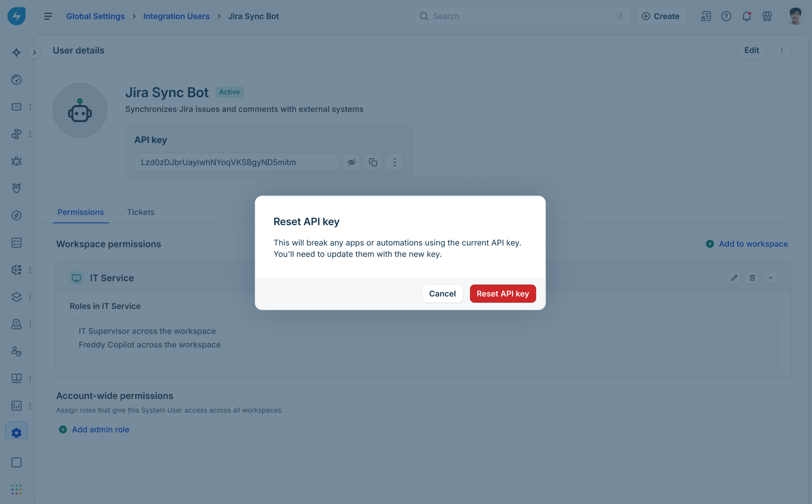Expand the sidebar using the chevron arrow

pos(34,52)
